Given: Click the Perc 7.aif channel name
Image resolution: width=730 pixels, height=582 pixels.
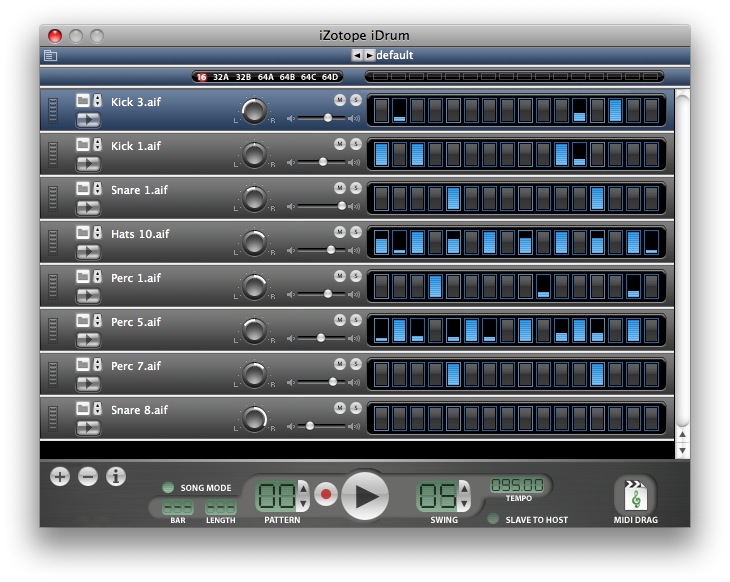Looking at the screenshot, I should coord(136,366).
